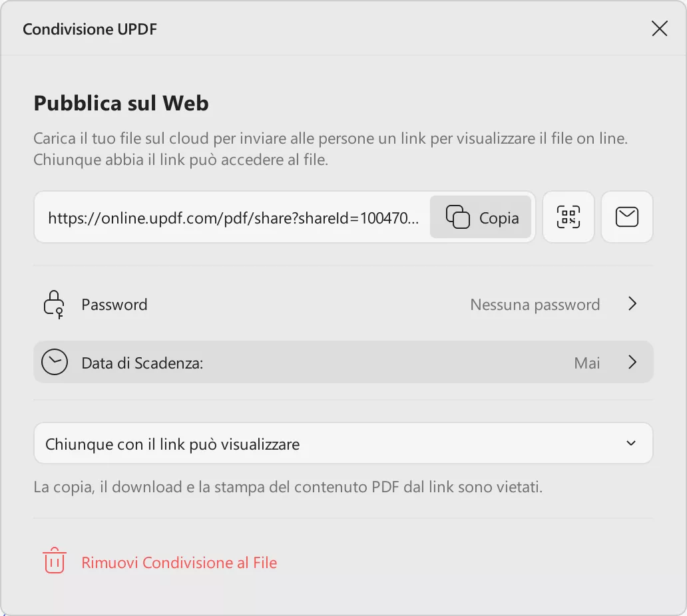Click the trash icon for removing file sharing
Viewport: 687px width, 616px height.
55,561
